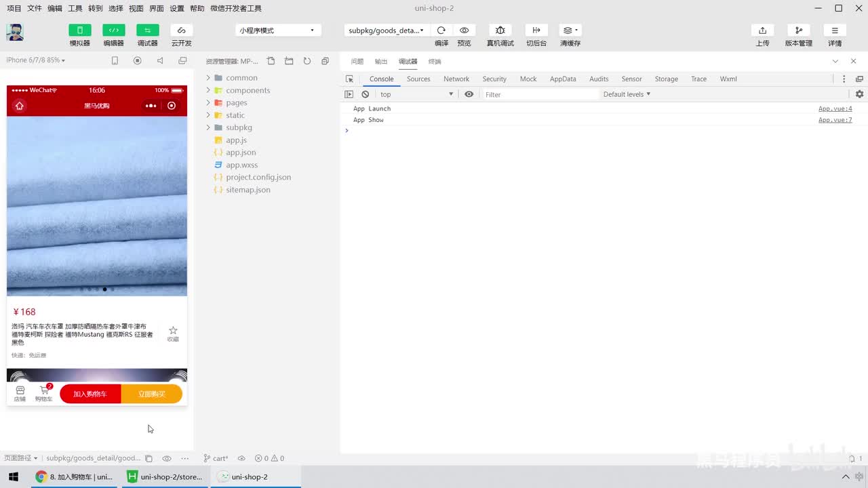Open the 微信开发者工具 menu
Screen dimensions: 868x488
tap(236, 8)
